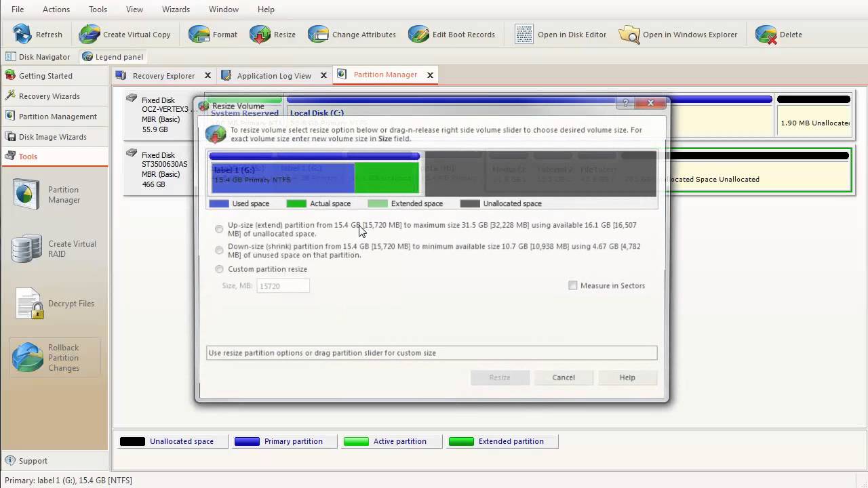This screenshot has width=868, height=488.
Task: Click the Help button in dialog
Action: click(x=627, y=378)
